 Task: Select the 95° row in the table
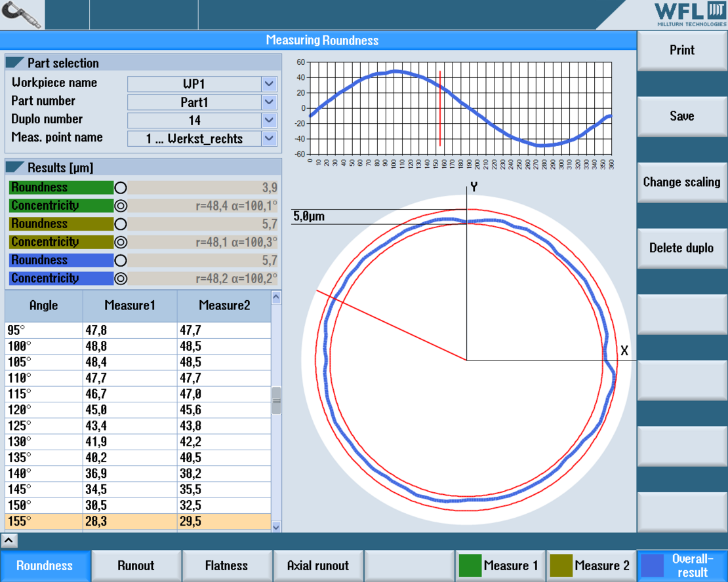coord(138,330)
